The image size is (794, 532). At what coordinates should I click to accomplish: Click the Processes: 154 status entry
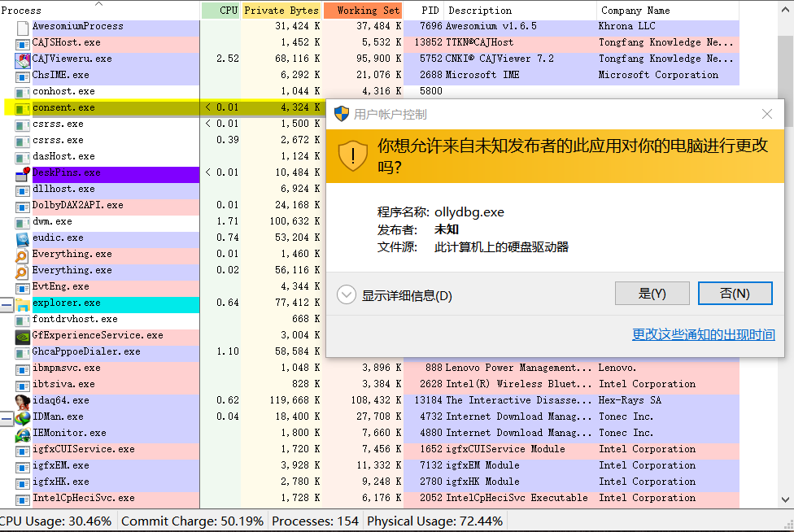coord(315,521)
